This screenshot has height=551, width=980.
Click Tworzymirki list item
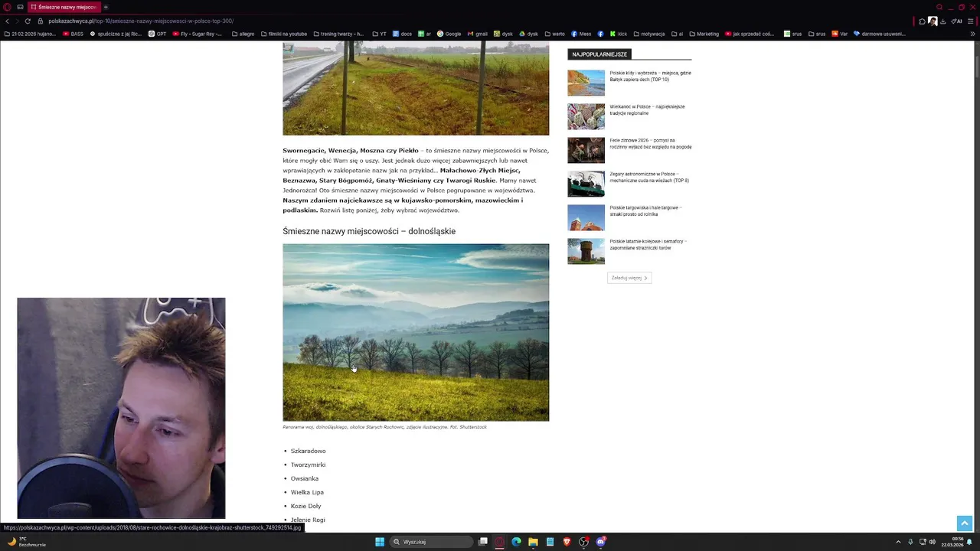308,465
